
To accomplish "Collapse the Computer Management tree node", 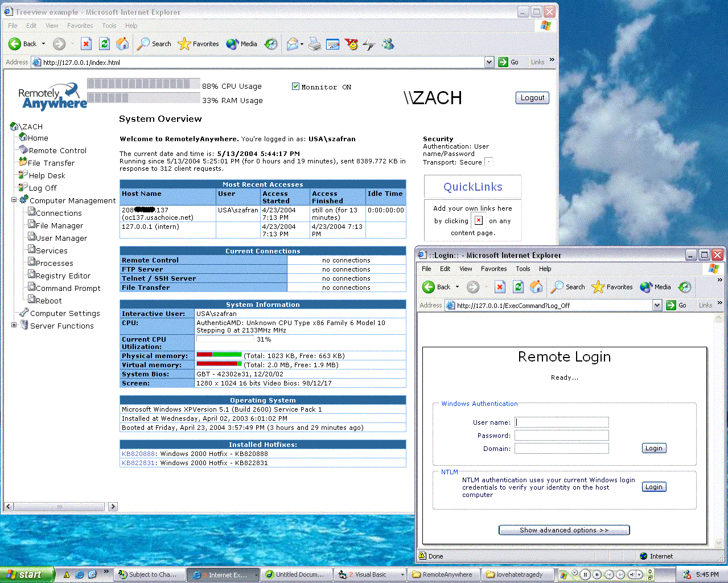I will click(x=14, y=200).
